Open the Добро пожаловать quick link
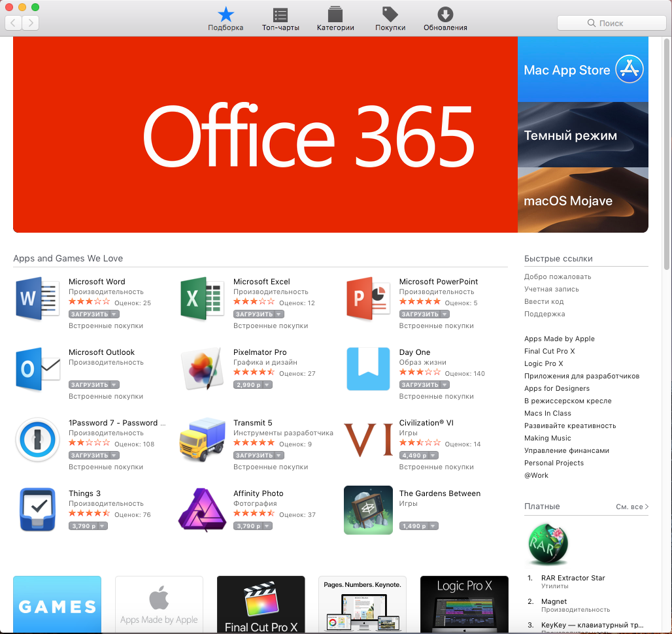This screenshot has height=634, width=672. point(558,276)
